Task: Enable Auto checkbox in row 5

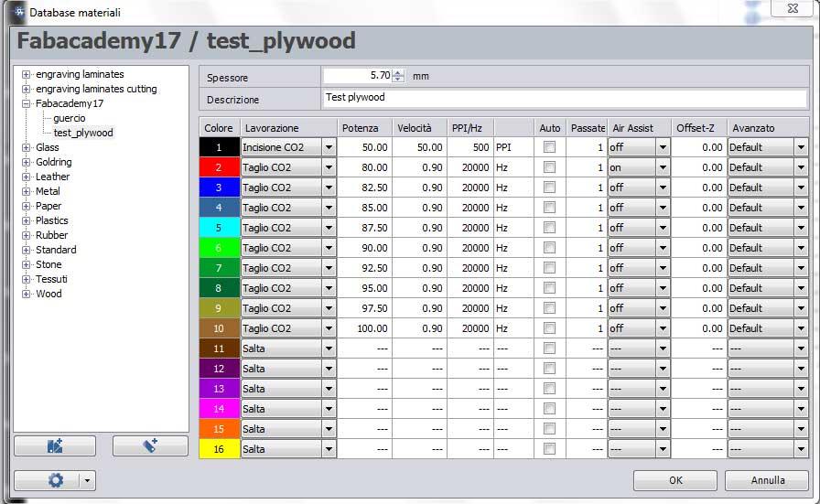Action: (x=549, y=228)
